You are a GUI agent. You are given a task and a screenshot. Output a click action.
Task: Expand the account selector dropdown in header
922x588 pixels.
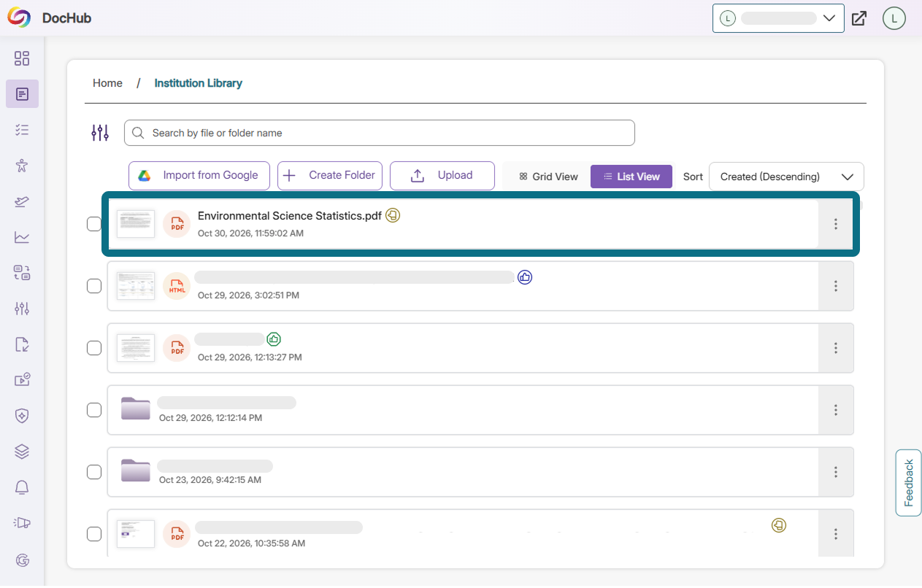point(778,18)
